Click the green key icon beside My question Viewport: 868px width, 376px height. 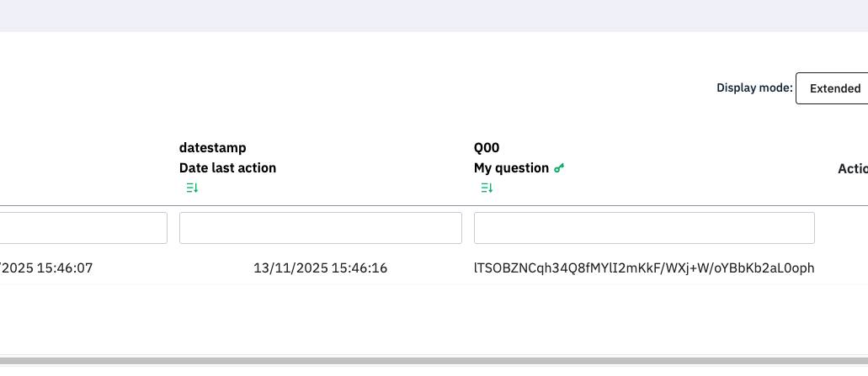[x=559, y=168]
